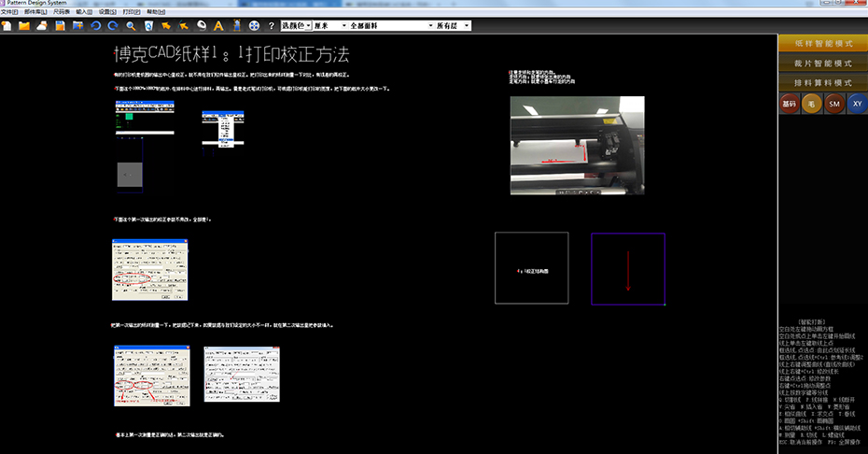The width and height of the screenshot is (868, 454).
Task: Select the magnifier zoom tool
Action: point(131,26)
